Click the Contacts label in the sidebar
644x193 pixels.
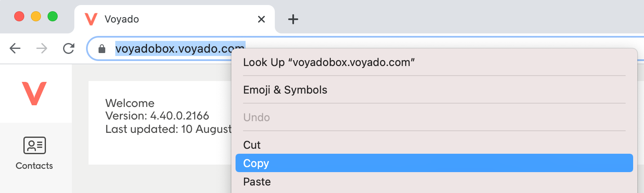coord(34,166)
